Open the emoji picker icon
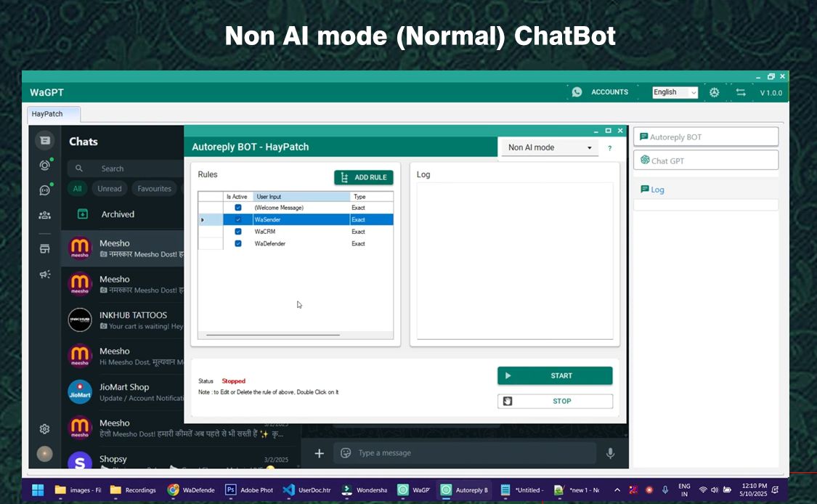The height and width of the screenshot is (504, 817). [x=346, y=453]
